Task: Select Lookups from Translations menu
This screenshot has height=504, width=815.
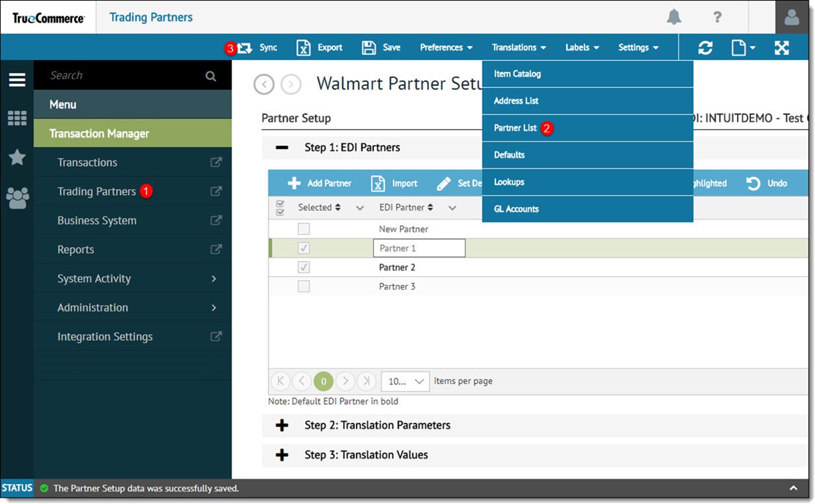Action: 587,182
